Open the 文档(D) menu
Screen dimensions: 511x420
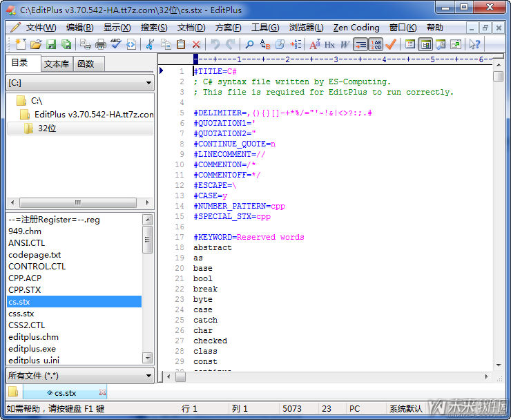tap(191, 28)
